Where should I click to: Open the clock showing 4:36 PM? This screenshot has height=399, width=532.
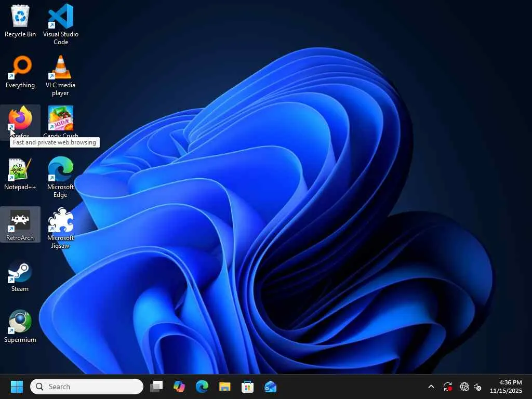[x=506, y=387]
